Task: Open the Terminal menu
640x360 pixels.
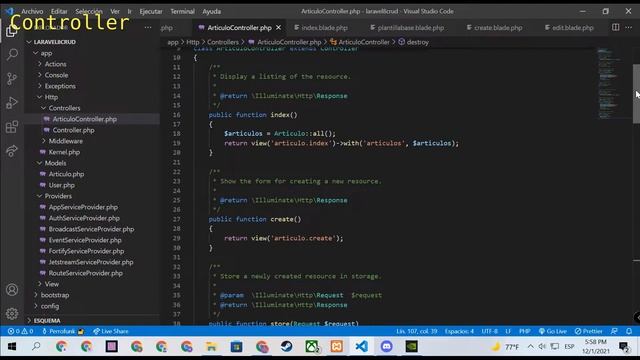Action: [x=182, y=11]
